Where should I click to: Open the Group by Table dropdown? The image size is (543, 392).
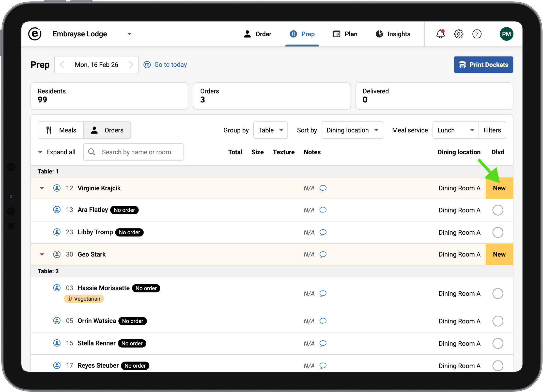tap(270, 130)
